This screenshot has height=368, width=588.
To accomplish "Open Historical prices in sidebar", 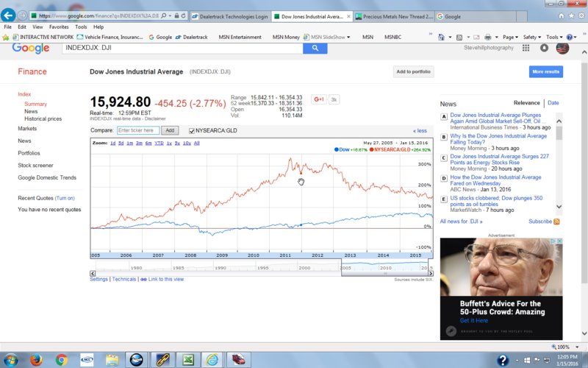I will 43,118.
